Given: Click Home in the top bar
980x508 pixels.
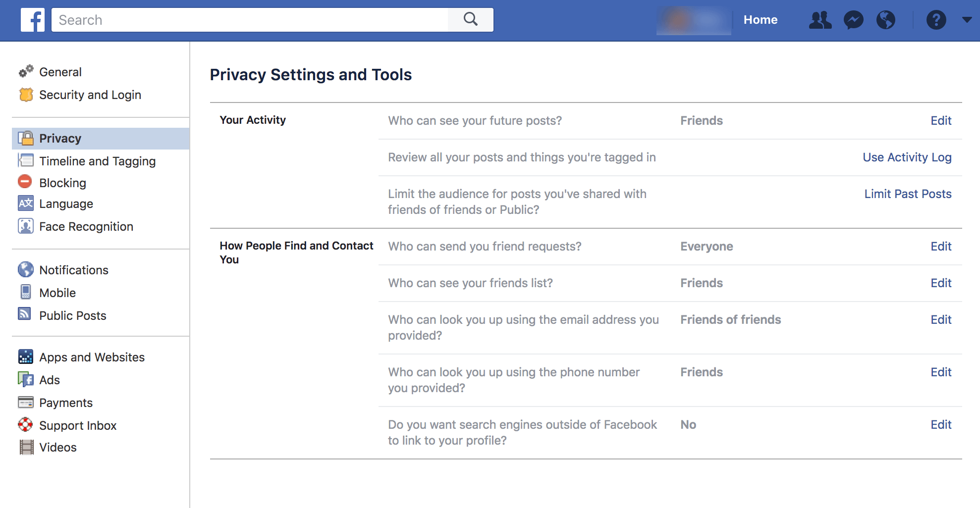Looking at the screenshot, I should [x=760, y=20].
